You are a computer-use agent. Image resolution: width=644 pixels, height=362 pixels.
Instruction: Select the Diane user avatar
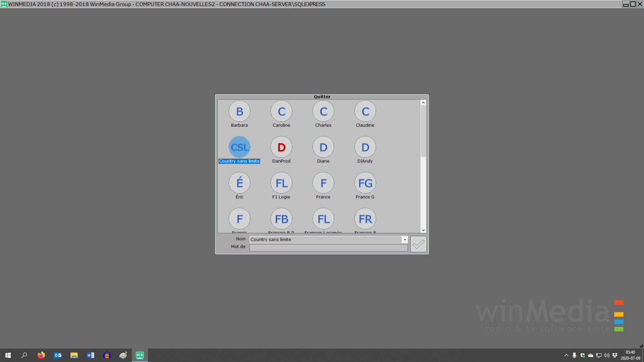click(323, 147)
